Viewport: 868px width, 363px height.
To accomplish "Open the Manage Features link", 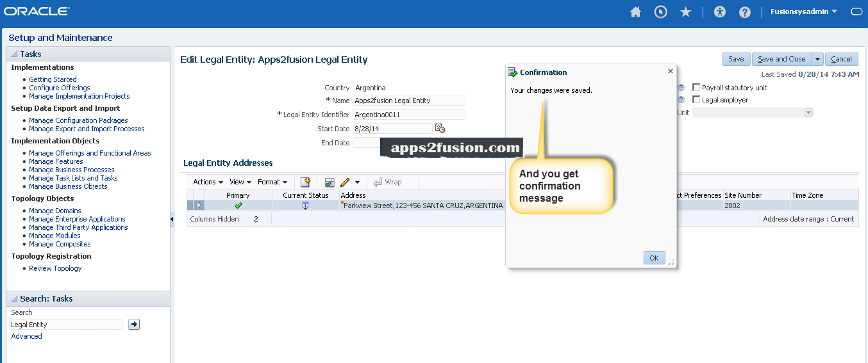I will (x=56, y=161).
